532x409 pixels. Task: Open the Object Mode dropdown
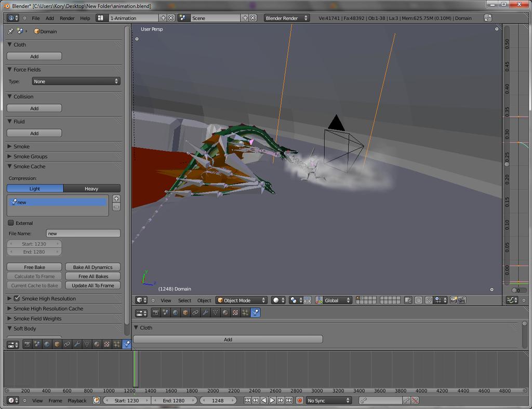click(242, 300)
